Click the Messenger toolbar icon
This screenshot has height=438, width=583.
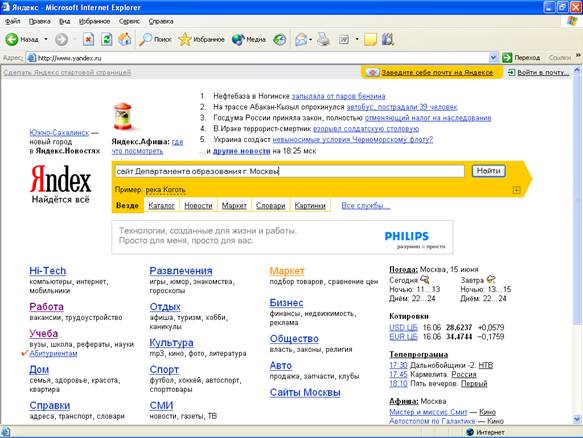click(x=387, y=39)
